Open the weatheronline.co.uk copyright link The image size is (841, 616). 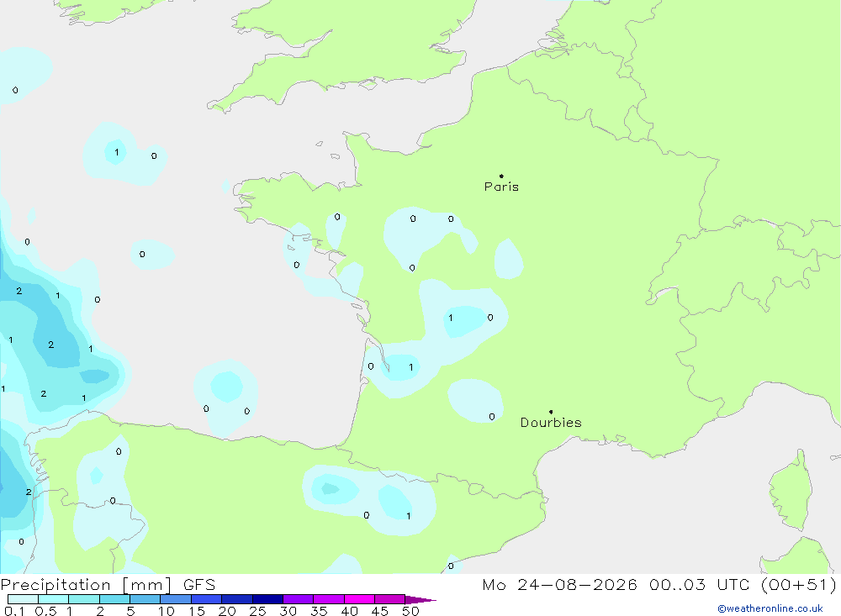pos(770,608)
